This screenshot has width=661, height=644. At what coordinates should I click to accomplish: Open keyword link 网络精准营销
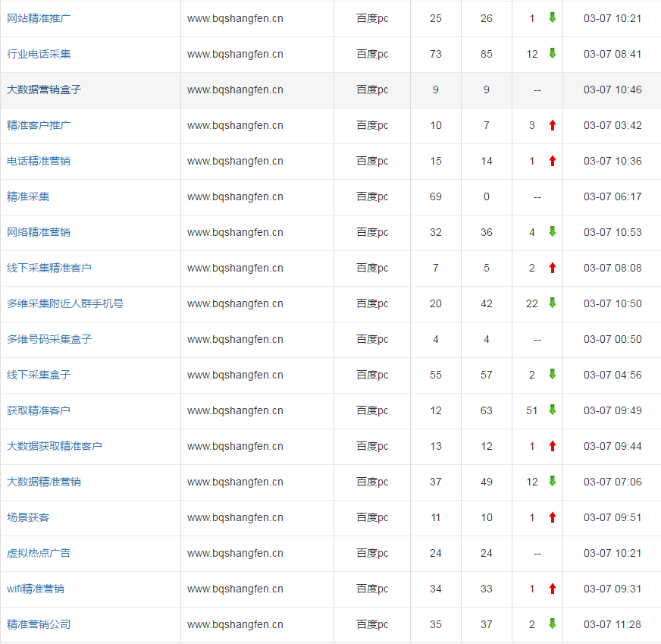[x=39, y=232]
